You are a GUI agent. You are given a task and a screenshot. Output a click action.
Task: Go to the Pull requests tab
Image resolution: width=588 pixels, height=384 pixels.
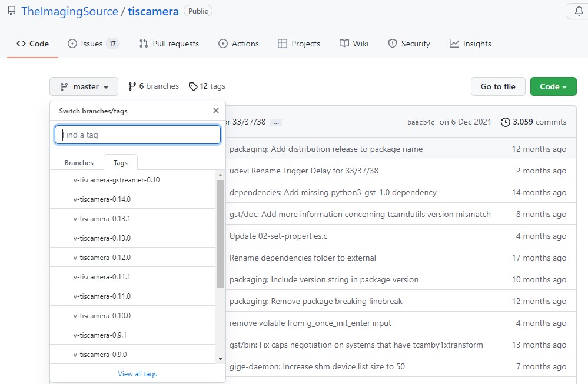coord(169,44)
